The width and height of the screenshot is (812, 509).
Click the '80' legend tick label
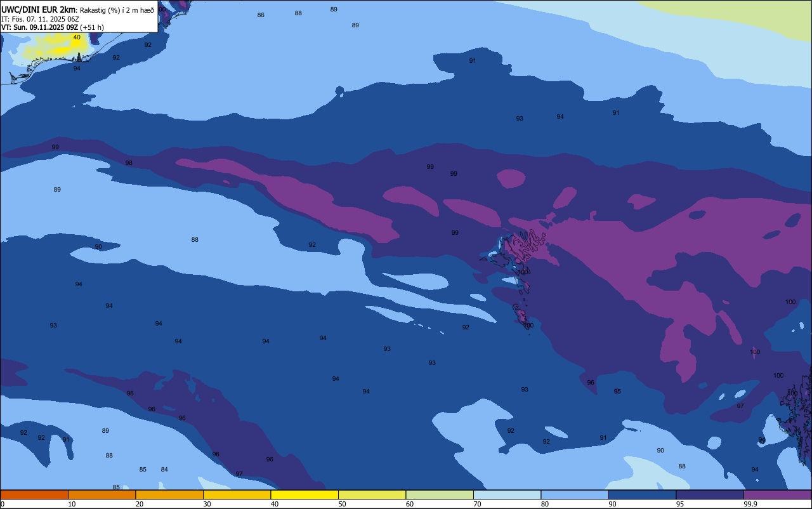coord(545,504)
